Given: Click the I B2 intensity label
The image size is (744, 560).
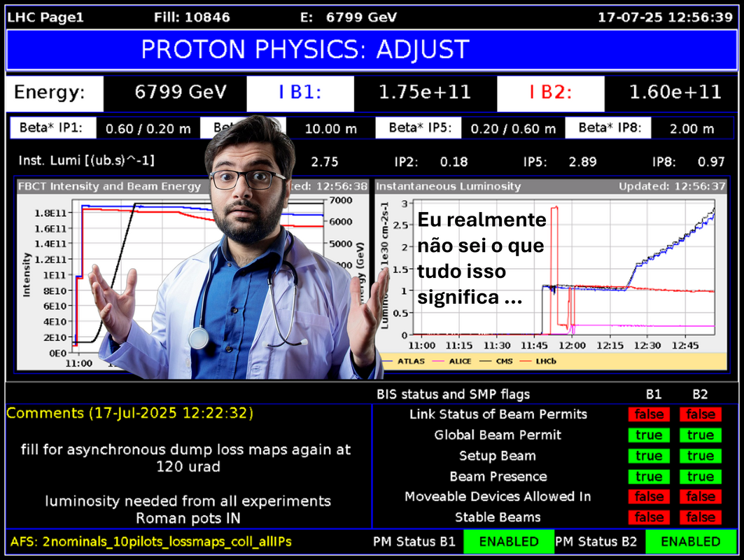Looking at the screenshot, I should coord(550,92).
